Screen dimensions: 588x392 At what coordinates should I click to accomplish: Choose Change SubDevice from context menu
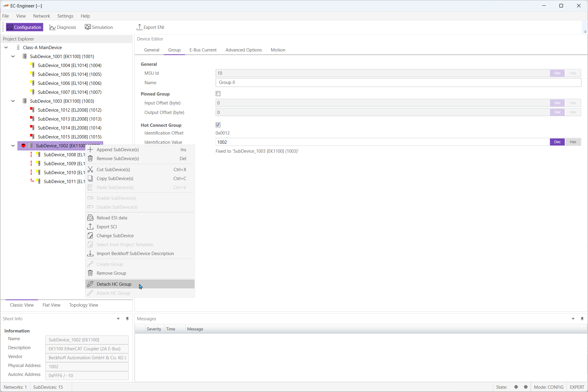tap(115, 235)
